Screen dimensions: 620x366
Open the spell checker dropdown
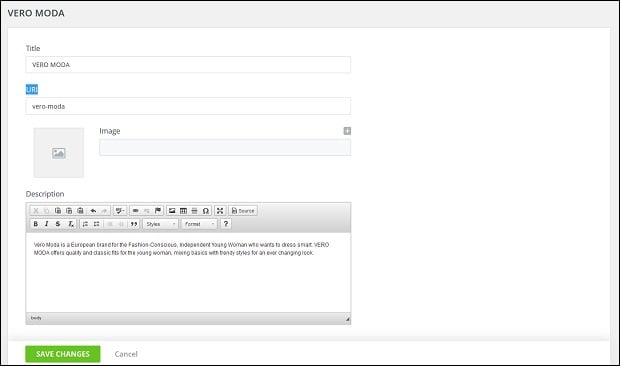coord(120,211)
